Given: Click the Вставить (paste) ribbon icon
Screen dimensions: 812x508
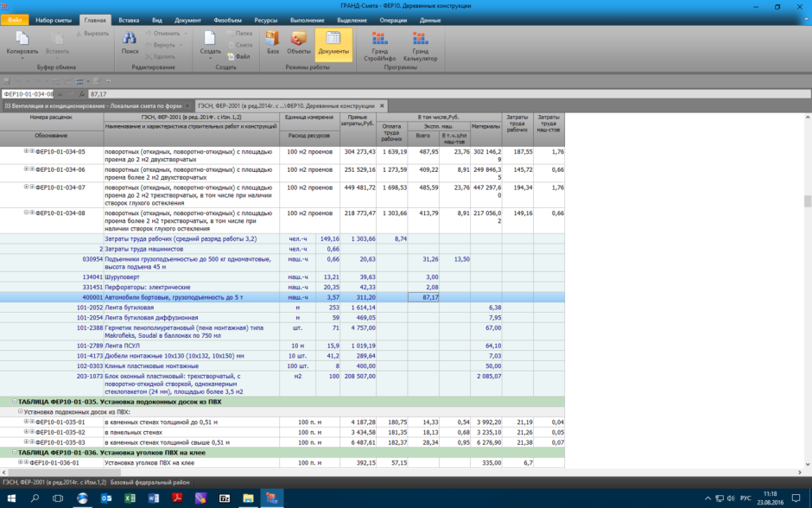Looking at the screenshot, I should coord(57,39).
